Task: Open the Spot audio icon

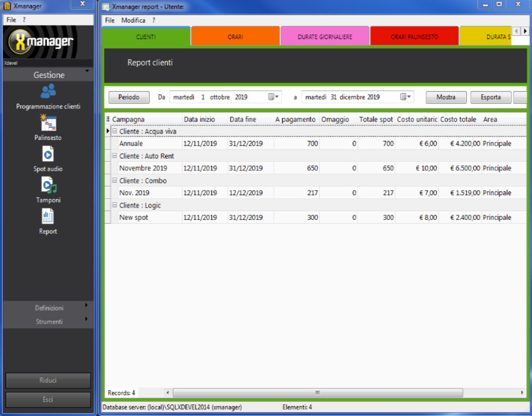Action: coord(48,154)
